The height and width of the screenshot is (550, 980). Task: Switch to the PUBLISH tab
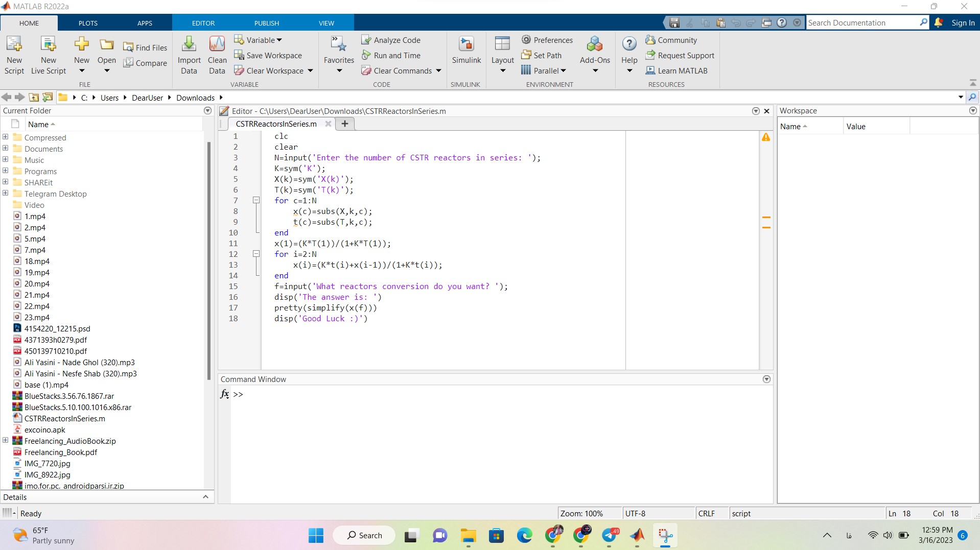267,23
